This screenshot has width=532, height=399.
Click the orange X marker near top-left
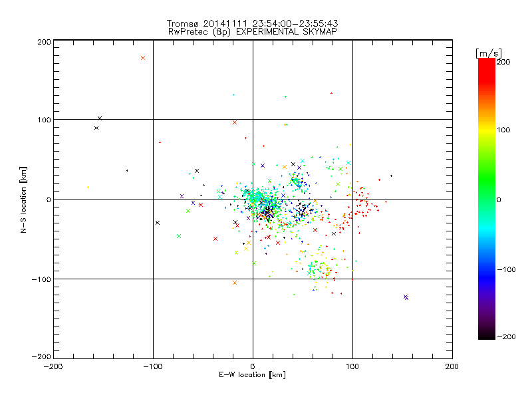click(x=143, y=58)
